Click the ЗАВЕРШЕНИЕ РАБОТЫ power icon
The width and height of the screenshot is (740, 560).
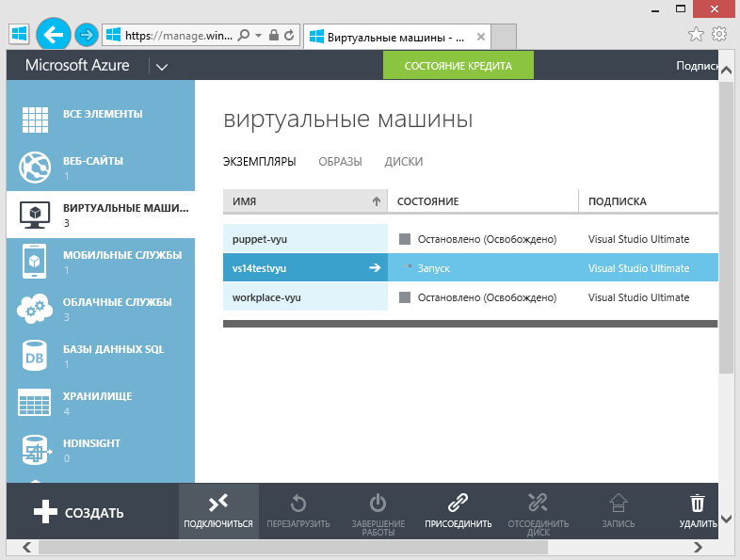(378, 503)
